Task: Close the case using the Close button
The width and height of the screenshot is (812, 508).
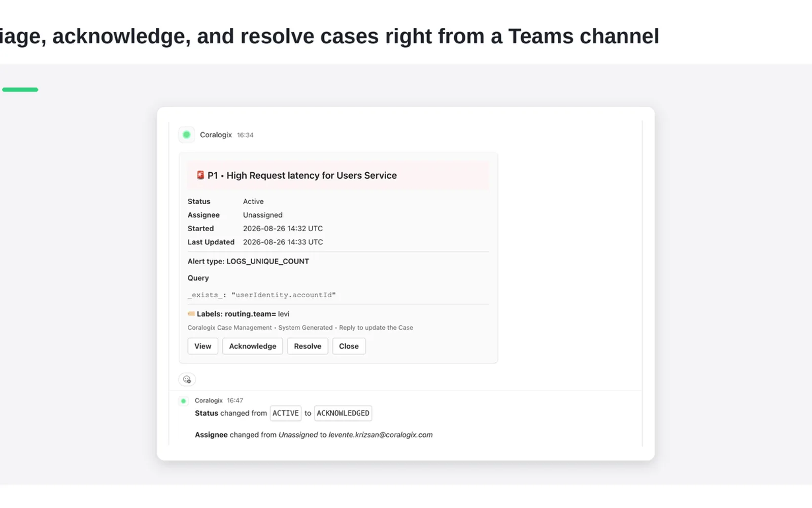Action: 349,346
